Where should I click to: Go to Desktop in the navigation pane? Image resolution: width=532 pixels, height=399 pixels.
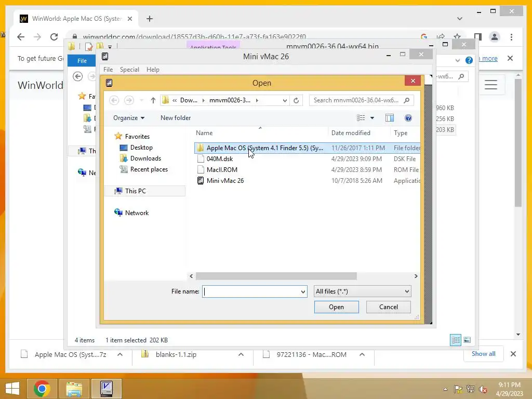(x=141, y=148)
